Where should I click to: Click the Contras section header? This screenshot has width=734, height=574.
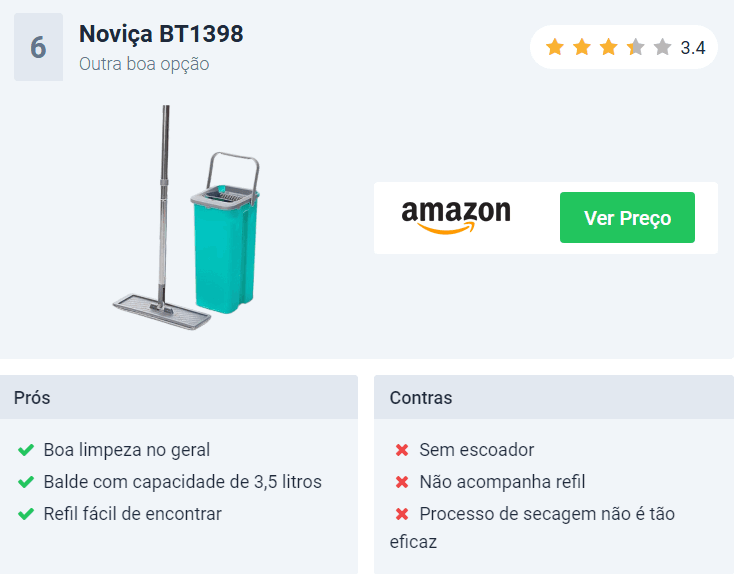(x=554, y=397)
